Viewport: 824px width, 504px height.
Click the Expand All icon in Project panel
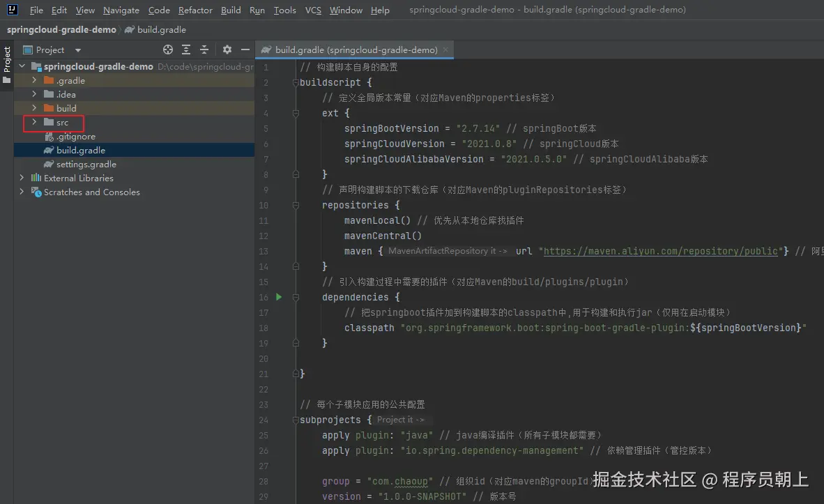(186, 49)
